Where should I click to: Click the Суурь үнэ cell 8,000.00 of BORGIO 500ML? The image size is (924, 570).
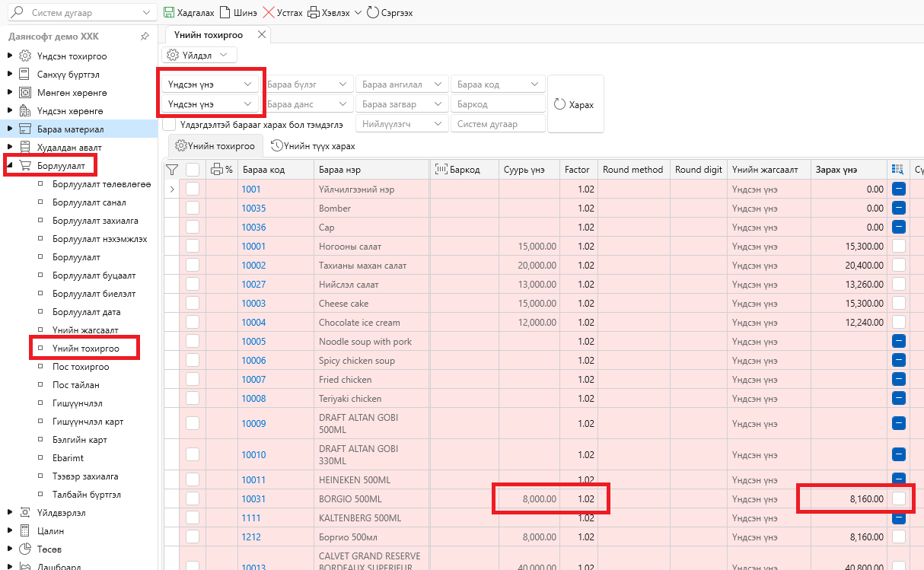(529, 498)
